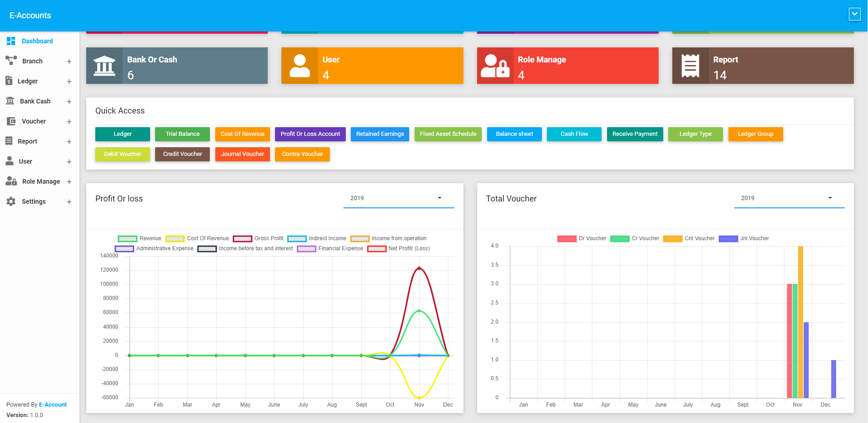
Task: Hide the Dr Voucher legend series
Action: click(x=582, y=238)
